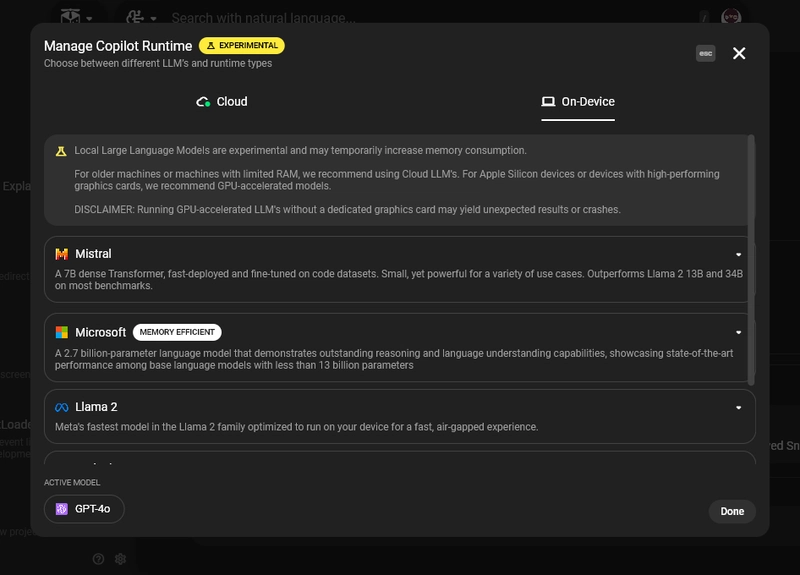
Task: Click the Microsoft logo icon
Action: point(62,333)
